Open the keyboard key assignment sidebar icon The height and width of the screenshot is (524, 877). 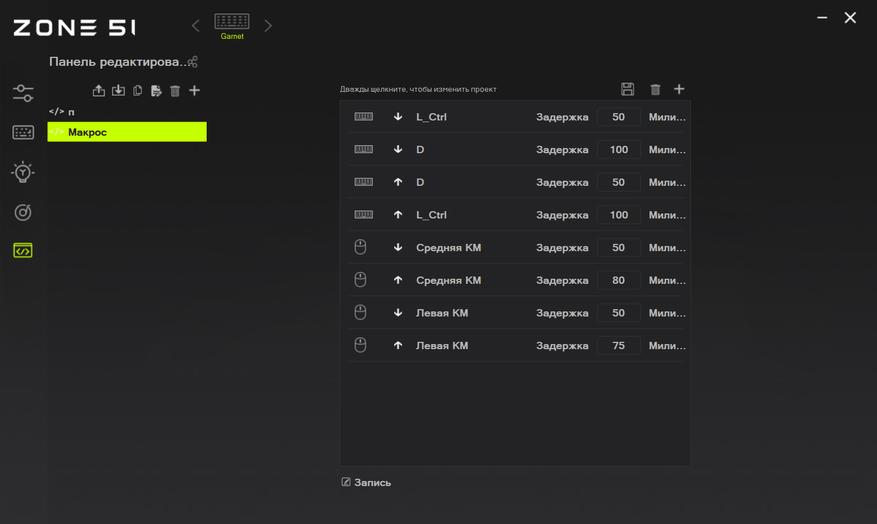tap(23, 133)
